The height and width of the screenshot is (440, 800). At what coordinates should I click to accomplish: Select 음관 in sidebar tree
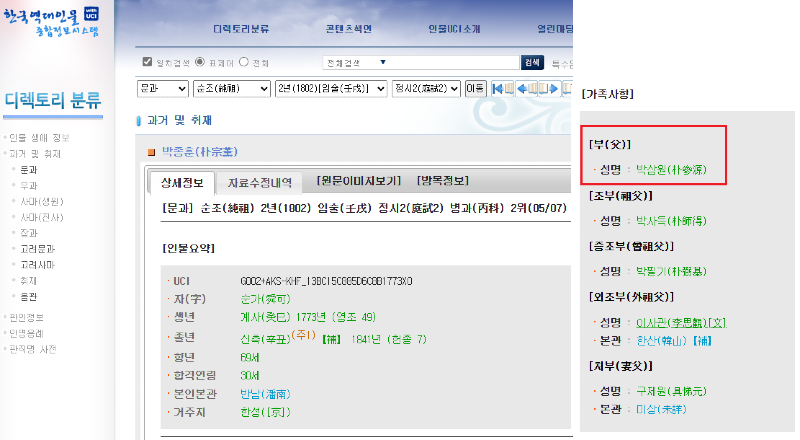[29, 297]
